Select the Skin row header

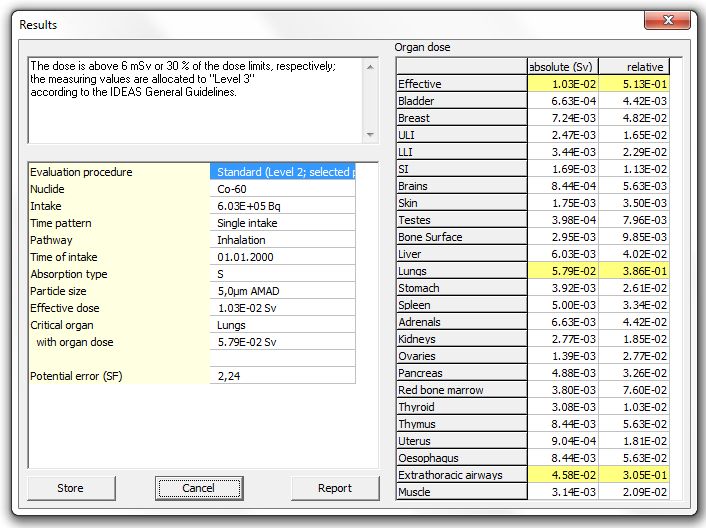coord(462,203)
